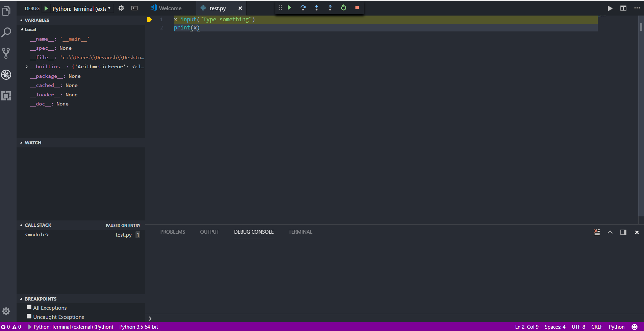Image resolution: width=644 pixels, height=331 pixels.
Task: Click the Step Over icon
Action: (x=303, y=7)
